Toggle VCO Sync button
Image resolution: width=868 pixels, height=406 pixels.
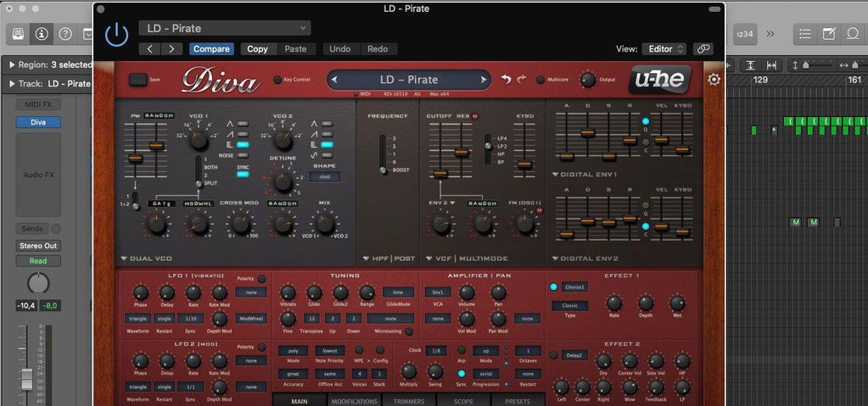tap(243, 175)
